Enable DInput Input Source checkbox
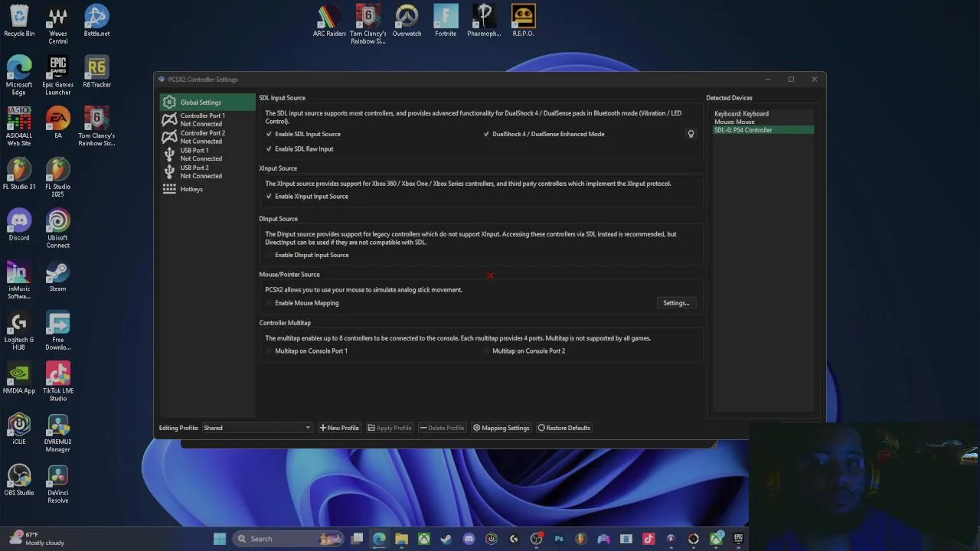Image resolution: width=980 pixels, height=551 pixels. click(x=306, y=255)
